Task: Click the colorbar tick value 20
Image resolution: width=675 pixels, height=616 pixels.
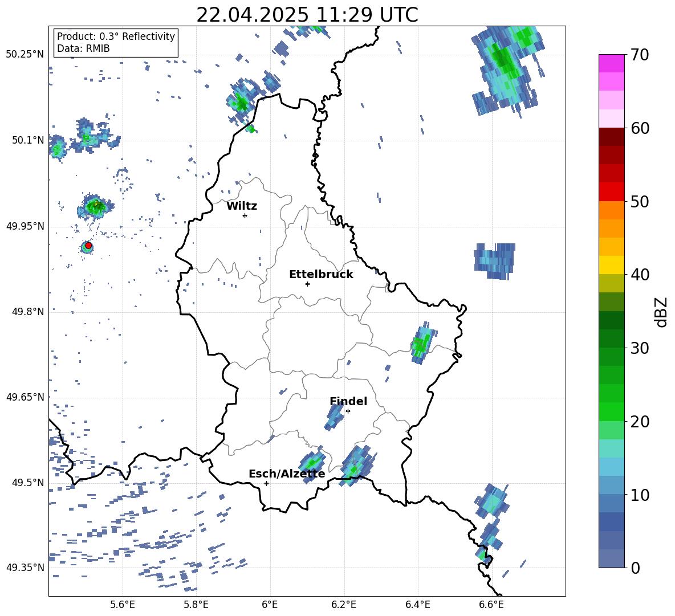Action: pos(640,422)
